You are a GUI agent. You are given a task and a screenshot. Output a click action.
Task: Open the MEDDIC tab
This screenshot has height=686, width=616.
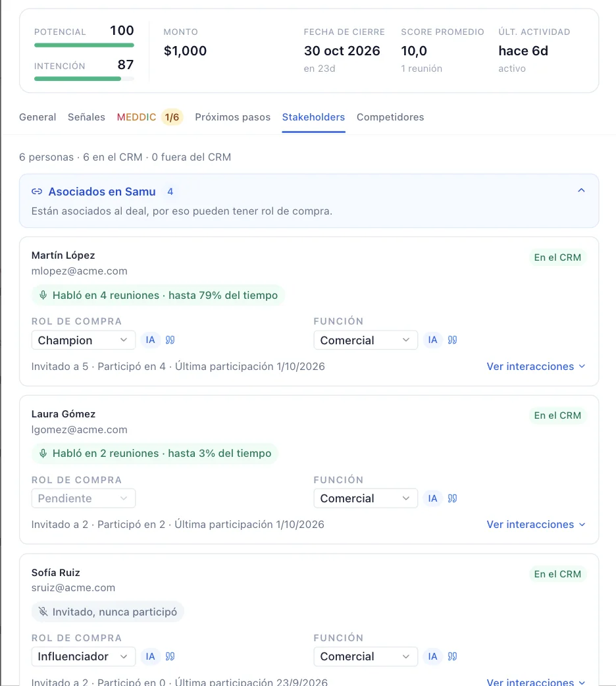tap(136, 117)
